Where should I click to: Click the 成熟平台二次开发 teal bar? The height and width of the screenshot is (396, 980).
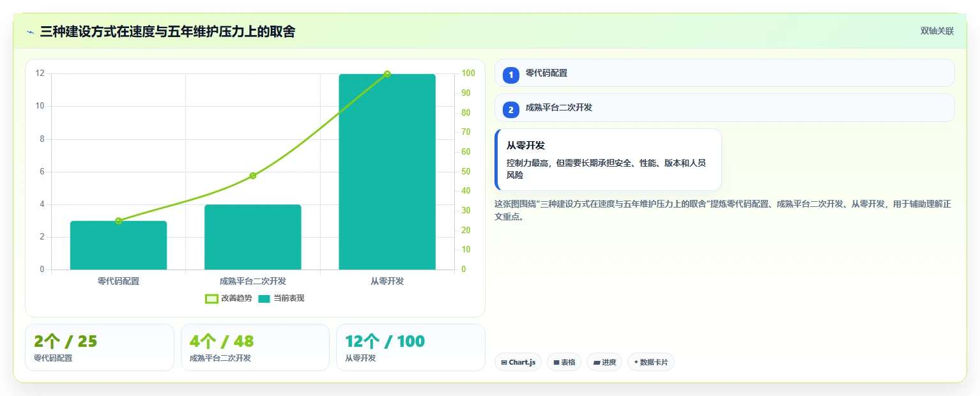click(x=253, y=237)
